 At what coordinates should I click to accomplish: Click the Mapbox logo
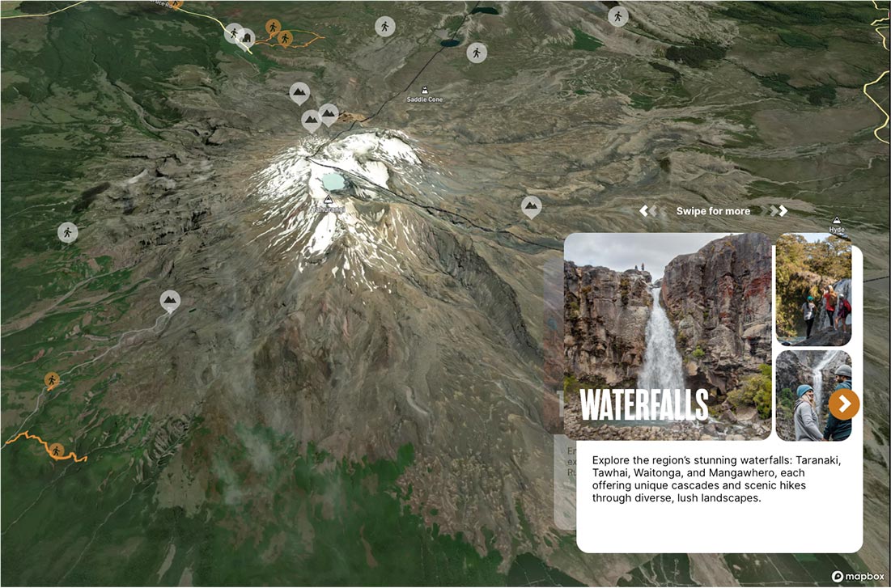point(858,576)
